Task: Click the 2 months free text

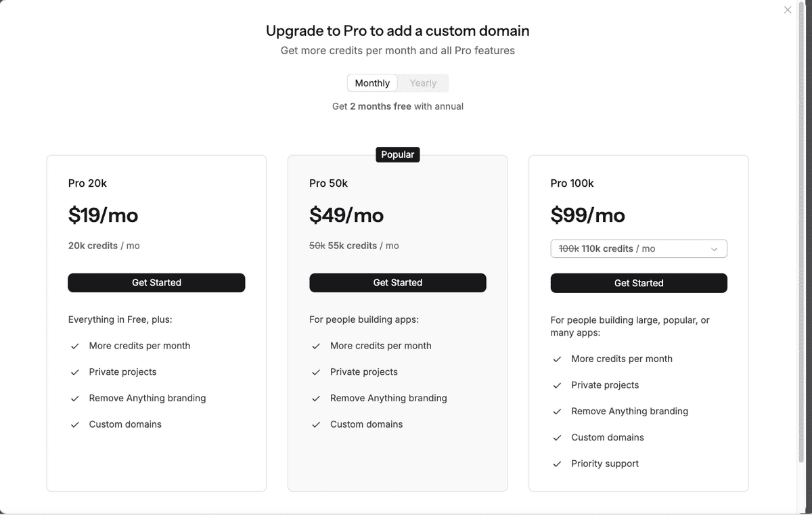Action: coord(380,106)
